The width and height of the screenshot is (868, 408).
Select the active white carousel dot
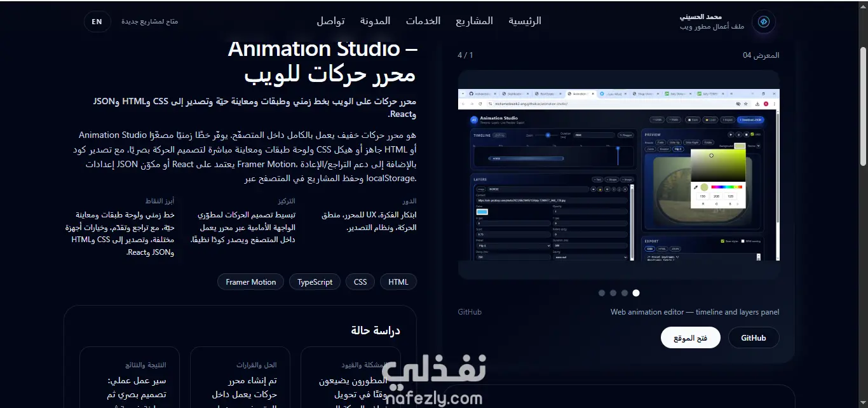click(636, 293)
